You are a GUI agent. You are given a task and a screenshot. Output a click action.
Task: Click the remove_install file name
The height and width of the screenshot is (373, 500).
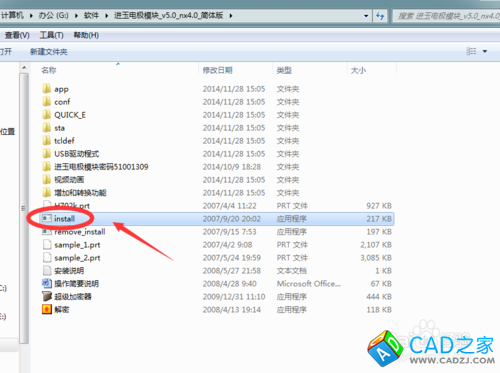80,232
